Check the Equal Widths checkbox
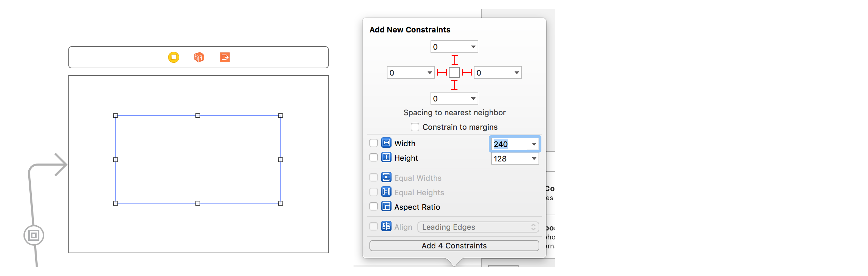The image size is (868, 276). point(374,177)
